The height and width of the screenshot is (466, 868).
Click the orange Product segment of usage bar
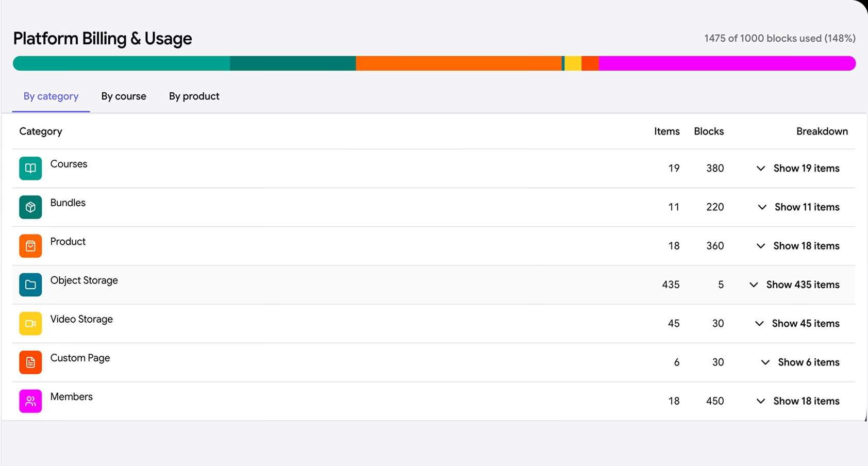[x=459, y=63]
